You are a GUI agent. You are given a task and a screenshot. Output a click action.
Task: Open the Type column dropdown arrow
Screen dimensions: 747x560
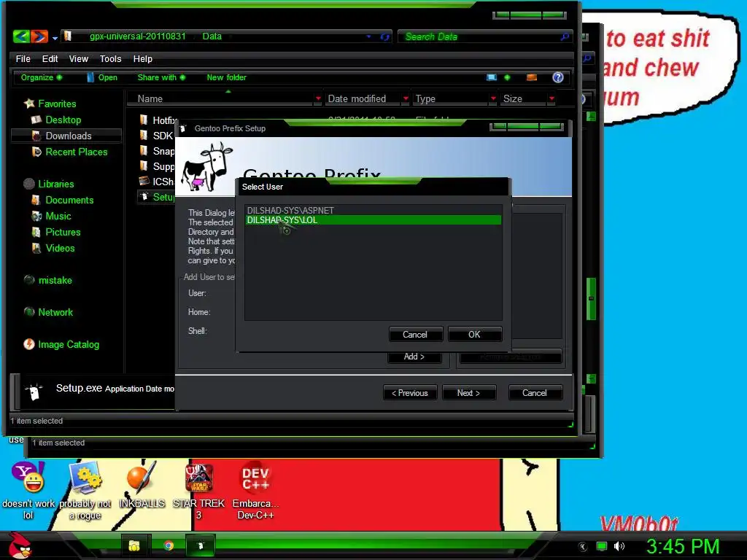(493, 98)
